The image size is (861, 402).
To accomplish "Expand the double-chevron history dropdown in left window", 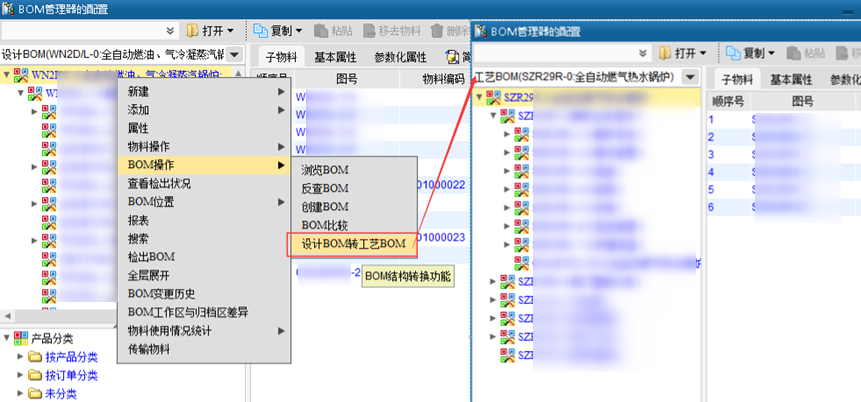I will tap(170, 31).
